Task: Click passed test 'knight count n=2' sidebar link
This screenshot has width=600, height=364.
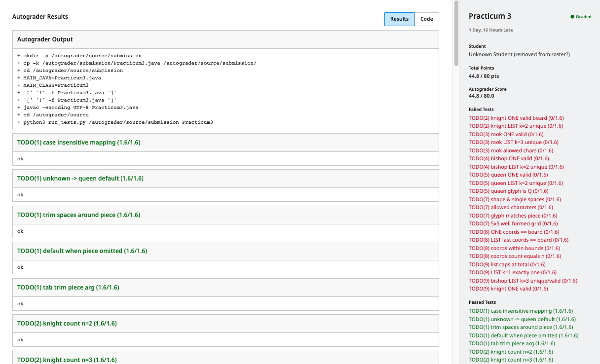Action: pos(511,352)
